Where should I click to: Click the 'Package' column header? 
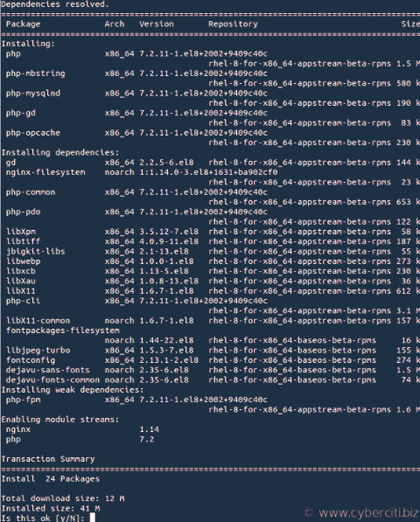(x=23, y=24)
